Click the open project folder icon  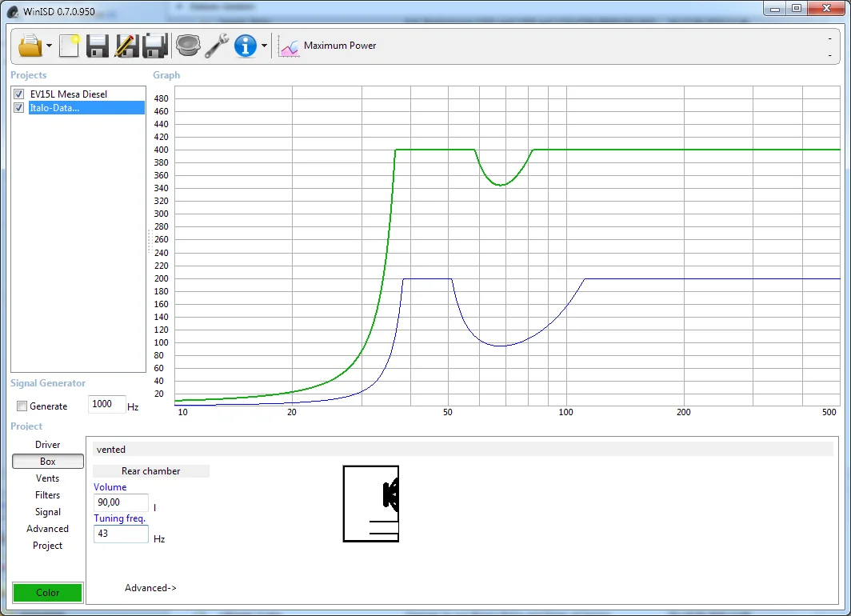[30, 46]
